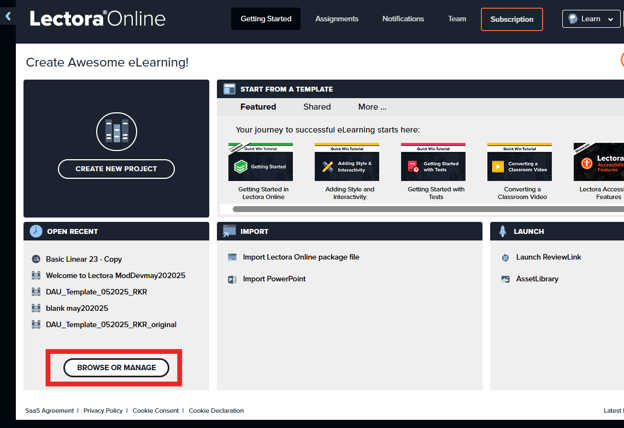
Task: Click the Learn head icon
Action: click(x=573, y=19)
